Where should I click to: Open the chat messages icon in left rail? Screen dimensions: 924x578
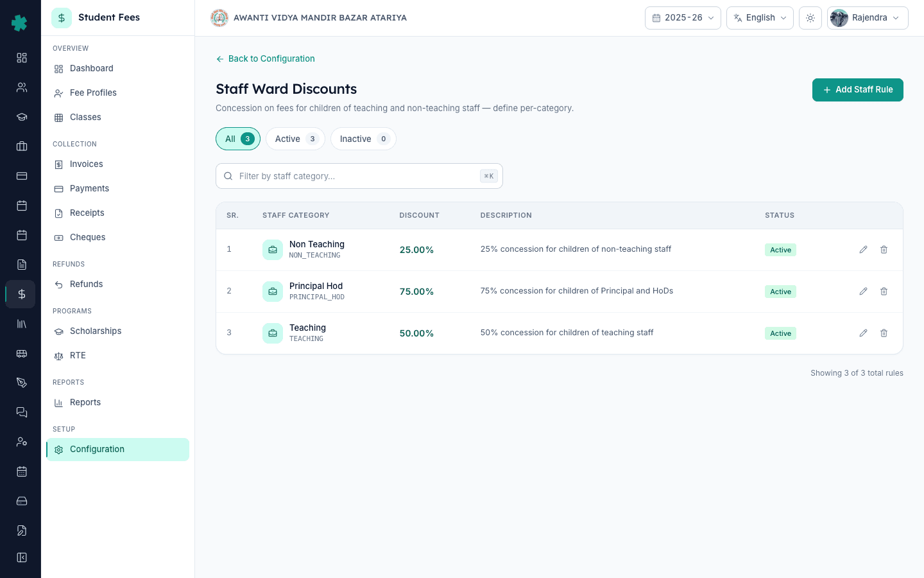point(22,412)
